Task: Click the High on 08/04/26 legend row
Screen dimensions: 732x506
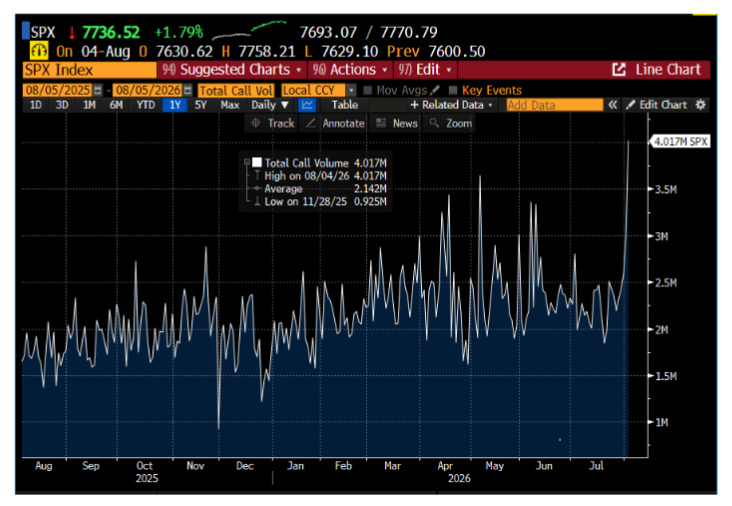Action: tap(325, 176)
